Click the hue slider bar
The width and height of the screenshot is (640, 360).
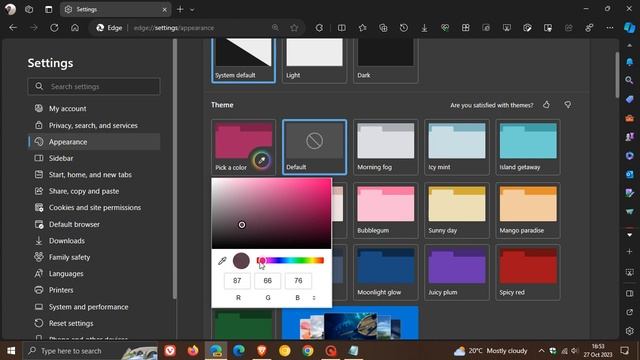[290, 260]
